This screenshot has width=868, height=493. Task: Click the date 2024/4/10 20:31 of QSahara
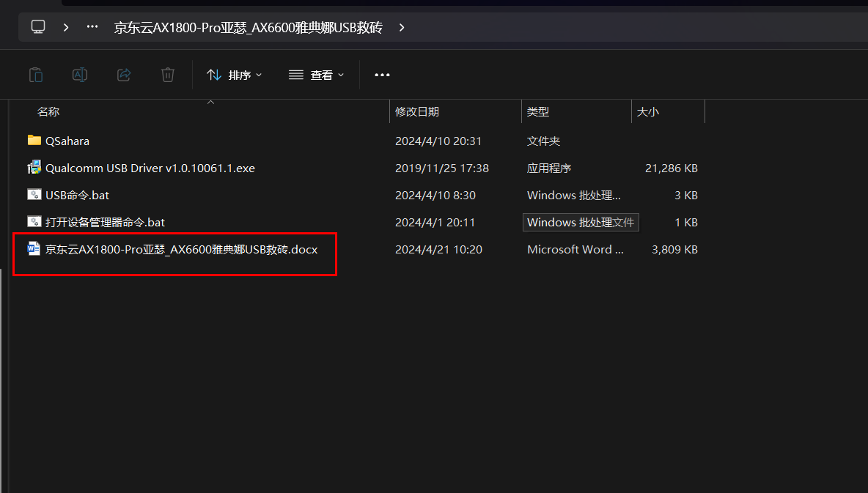point(438,141)
